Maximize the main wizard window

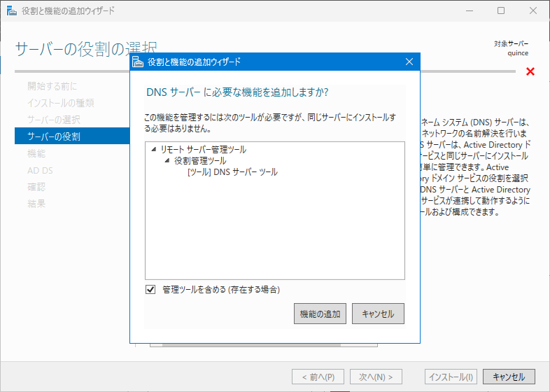pos(501,11)
